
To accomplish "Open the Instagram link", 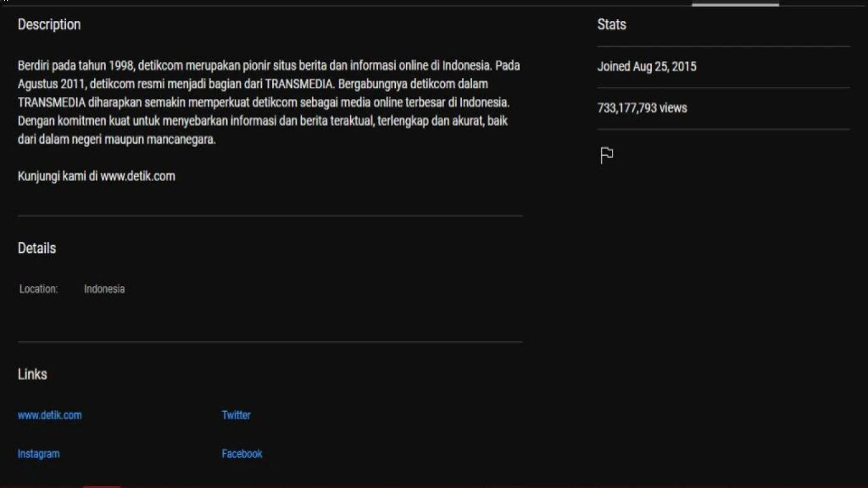I will 39,454.
